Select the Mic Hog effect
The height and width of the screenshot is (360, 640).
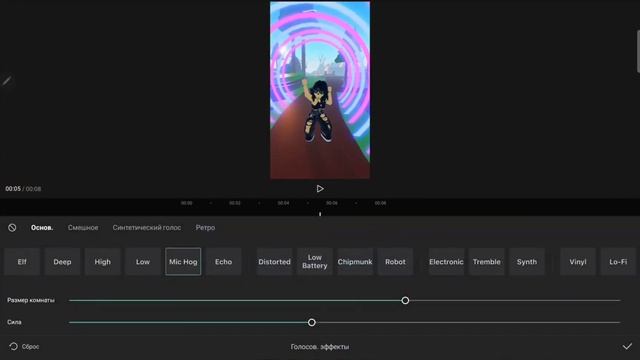click(183, 262)
